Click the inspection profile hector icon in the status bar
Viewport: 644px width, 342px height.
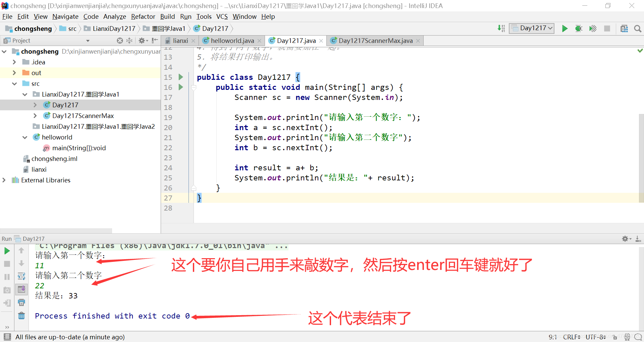pos(627,337)
